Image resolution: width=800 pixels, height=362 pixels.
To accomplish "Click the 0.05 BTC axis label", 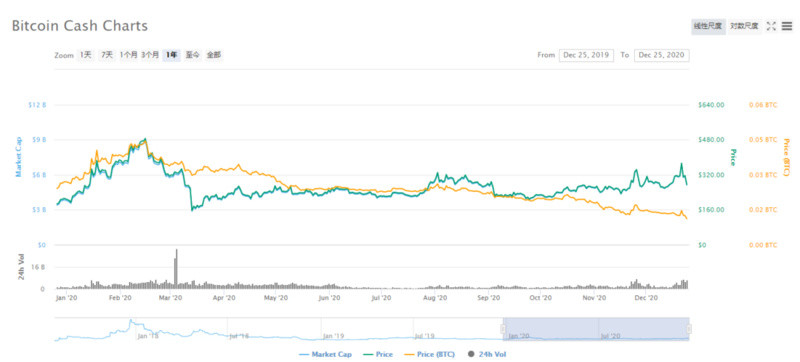I will coord(763,139).
